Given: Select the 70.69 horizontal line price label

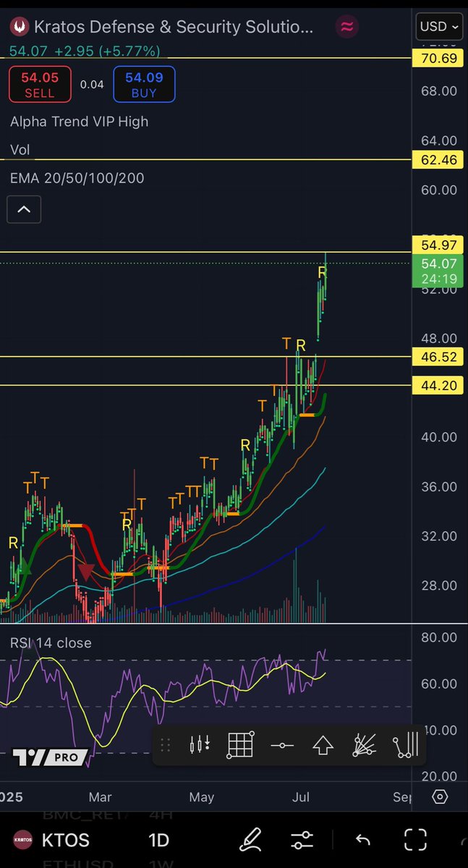Looking at the screenshot, I should pyautogui.click(x=438, y=58).
